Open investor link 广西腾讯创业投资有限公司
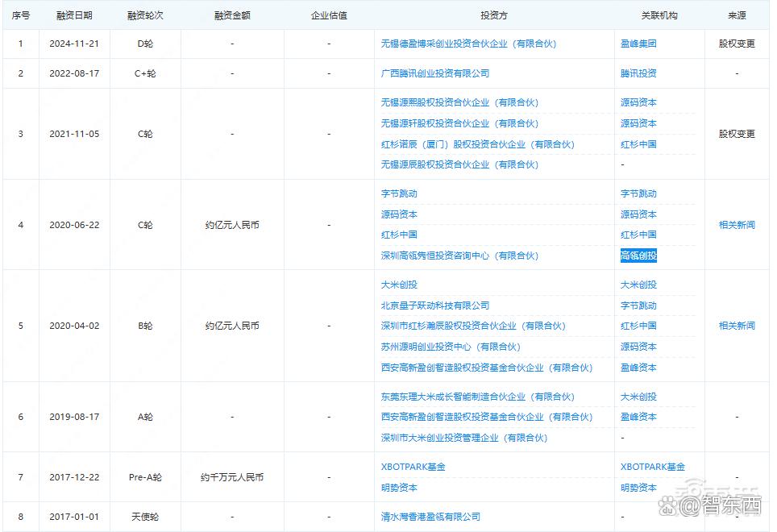Viewport: 777px width, 532px height. (x=434, y=73)
